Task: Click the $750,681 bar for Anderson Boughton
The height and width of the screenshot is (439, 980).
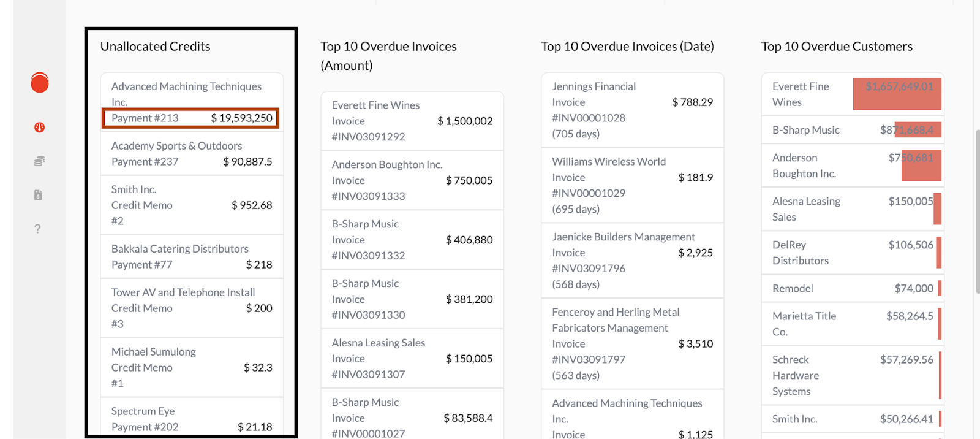Action: click(921, 166)
